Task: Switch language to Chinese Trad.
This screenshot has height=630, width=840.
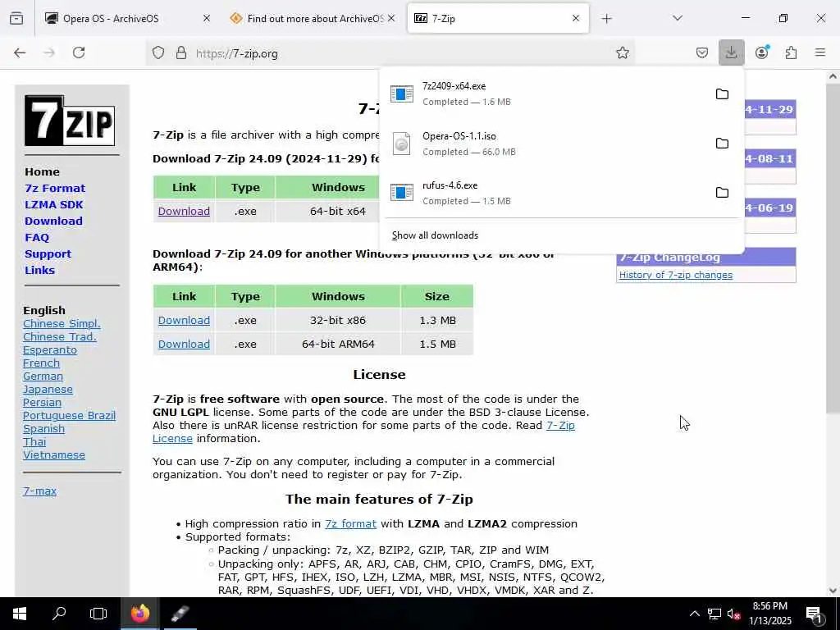Action: coord(59,337)
